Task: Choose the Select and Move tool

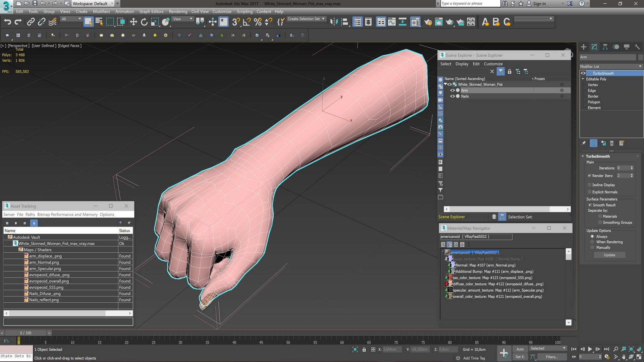Action: point(133,22)
